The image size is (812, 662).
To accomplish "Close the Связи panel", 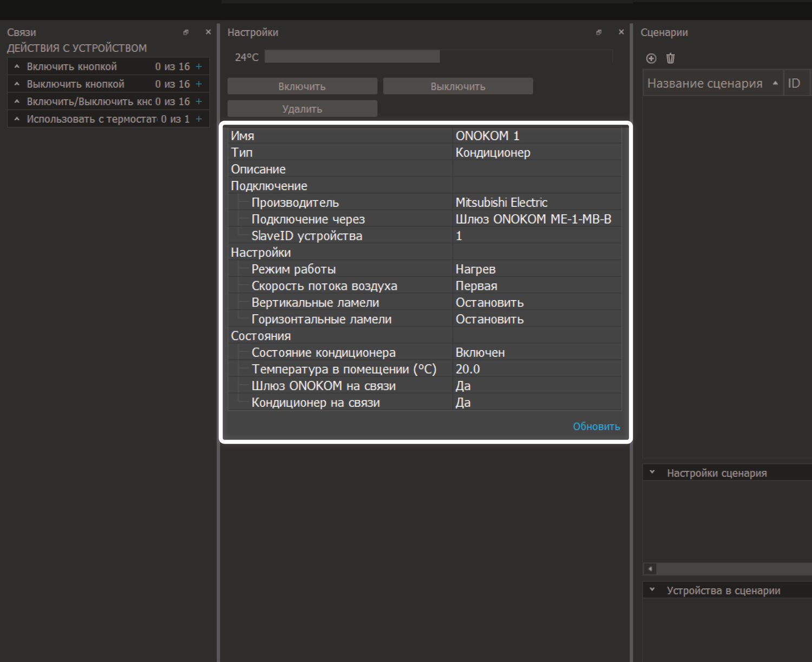I will tap(208, 33).
